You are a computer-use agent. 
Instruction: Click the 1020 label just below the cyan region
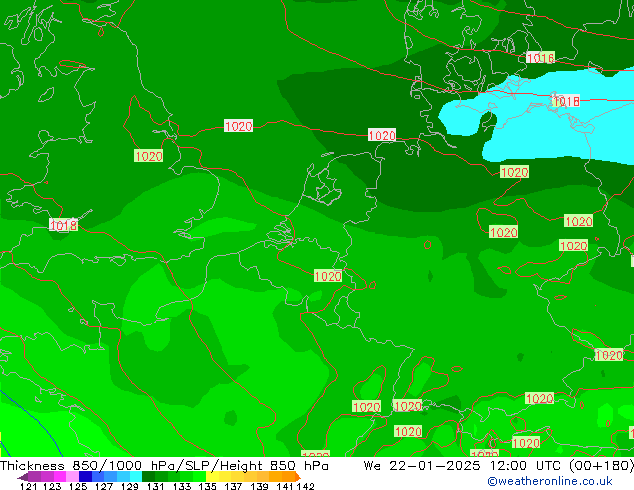click(x=514, y=172)
